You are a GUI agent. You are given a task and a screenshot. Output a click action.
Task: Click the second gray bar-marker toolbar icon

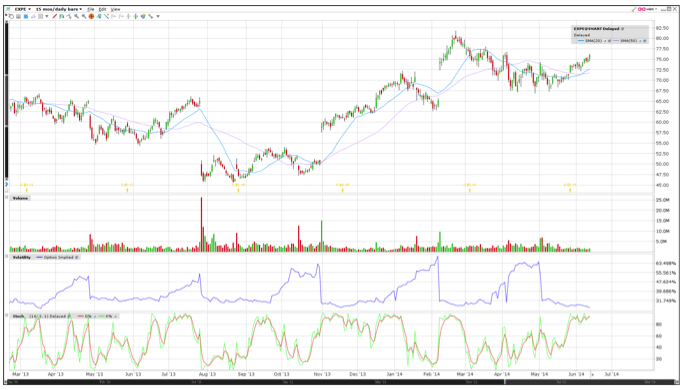point(121,16)
